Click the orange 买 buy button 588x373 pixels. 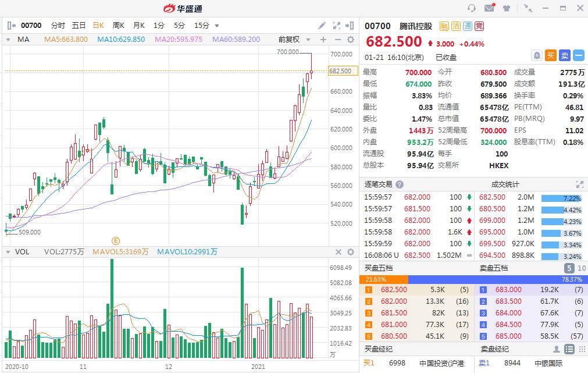[551, 55]
